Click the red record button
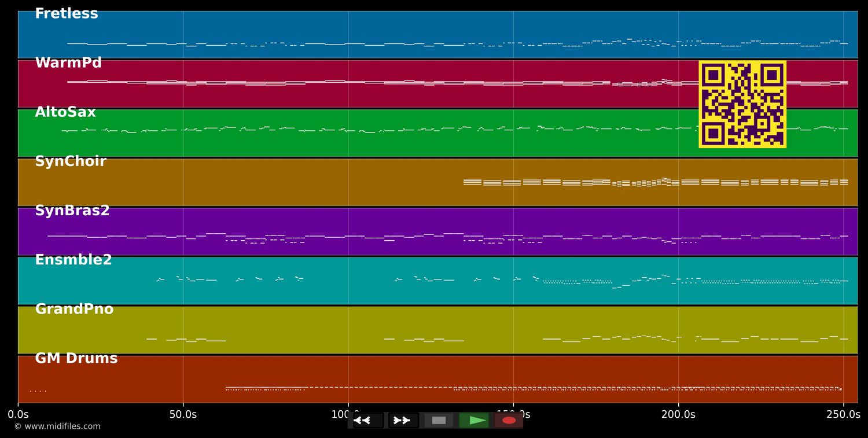The image size is (868, 438). [x=509, y=421]
